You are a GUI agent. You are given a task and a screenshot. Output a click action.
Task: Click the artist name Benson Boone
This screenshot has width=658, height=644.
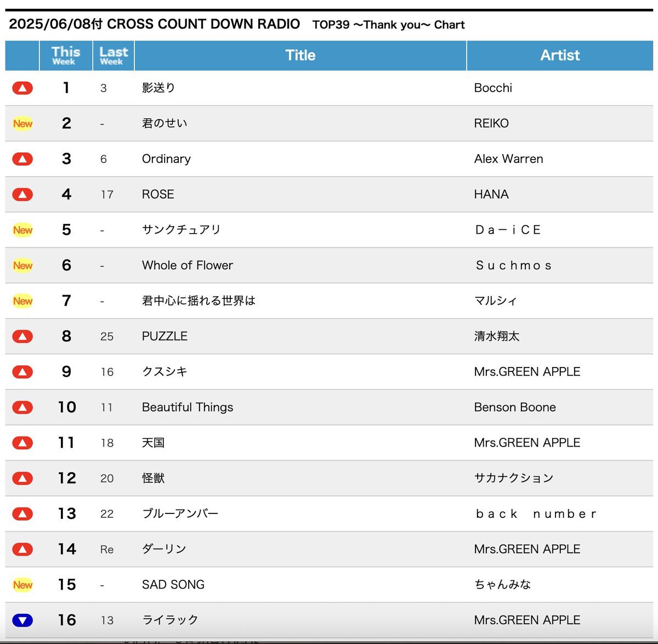point(515,407)
